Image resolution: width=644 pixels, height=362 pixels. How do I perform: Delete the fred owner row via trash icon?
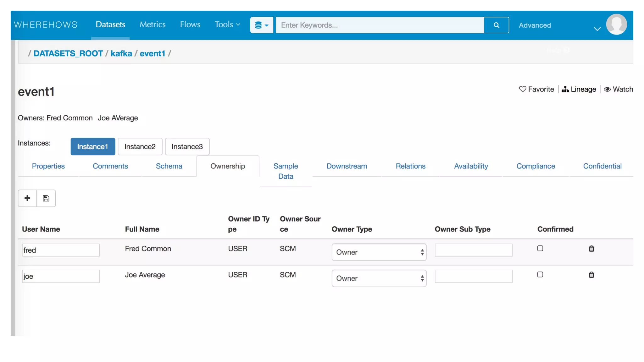pos(591,249)
